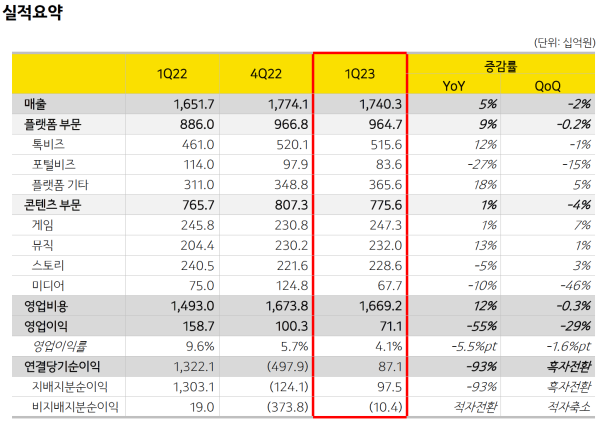The height and width of the screenshot is (423, 600).
Task: Select the 1Q23 column header
Action: pos(360,73)
